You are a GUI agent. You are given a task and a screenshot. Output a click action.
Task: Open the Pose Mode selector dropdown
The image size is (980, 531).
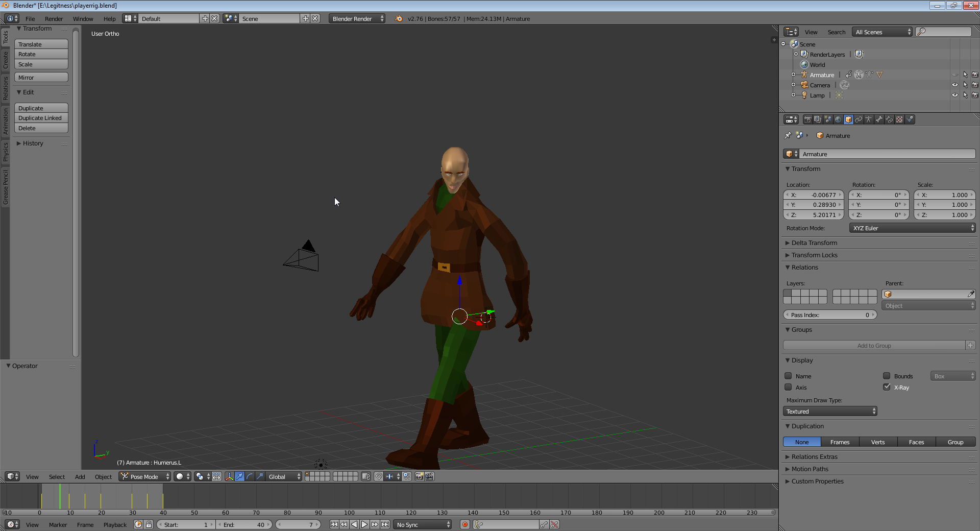[x=145, y=476]
